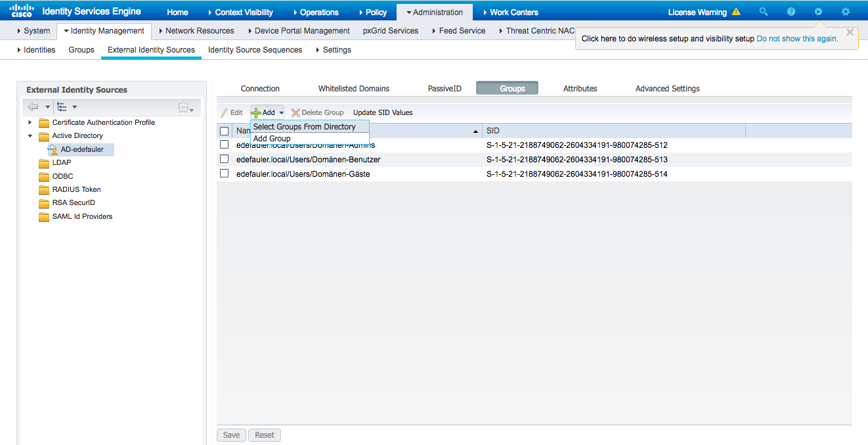
Task: Select SID ending in 285-513
Action: point(576,159)
